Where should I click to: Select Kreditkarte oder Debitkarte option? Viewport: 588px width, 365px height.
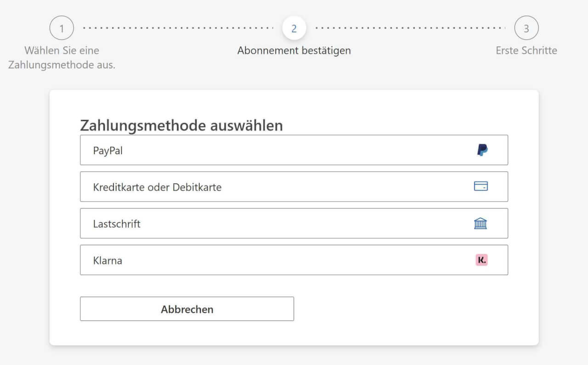pyautogui.click(x=276, y=187)
